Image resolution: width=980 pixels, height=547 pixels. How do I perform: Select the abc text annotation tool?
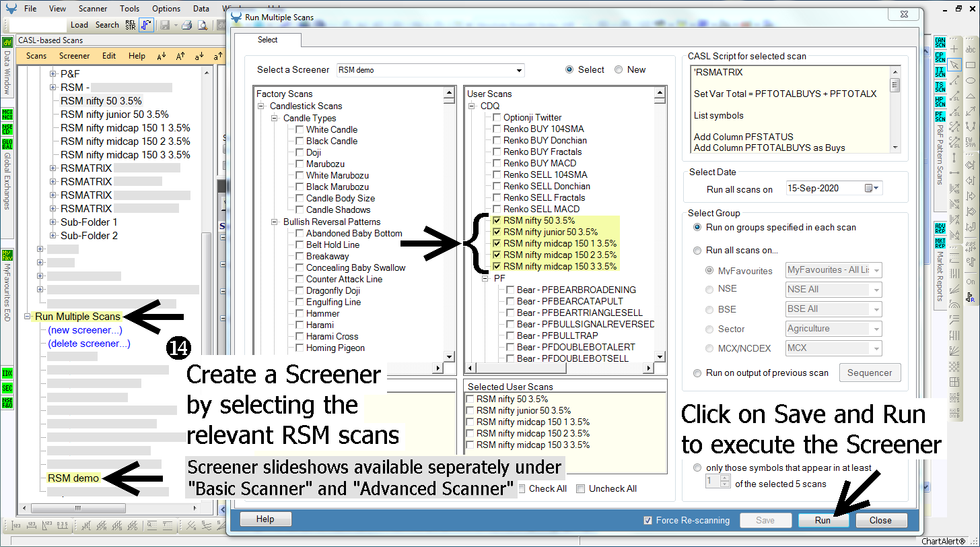(971, 49)
